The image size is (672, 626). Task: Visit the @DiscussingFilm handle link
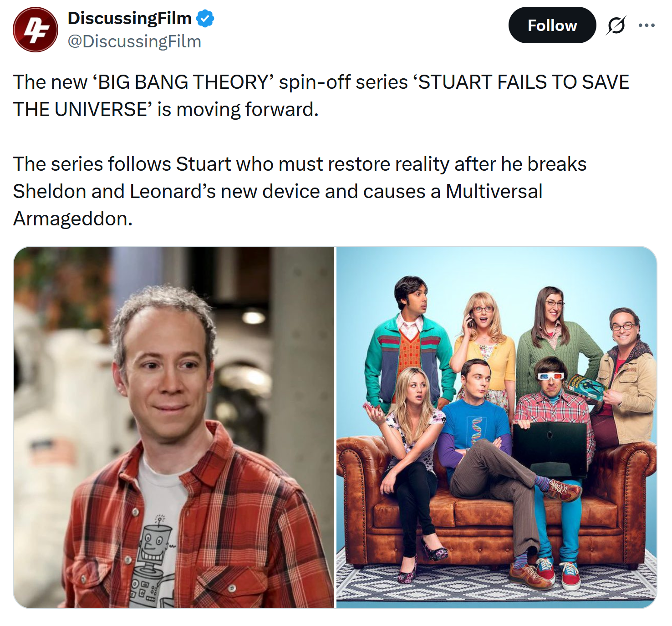[x=134, y=41]
